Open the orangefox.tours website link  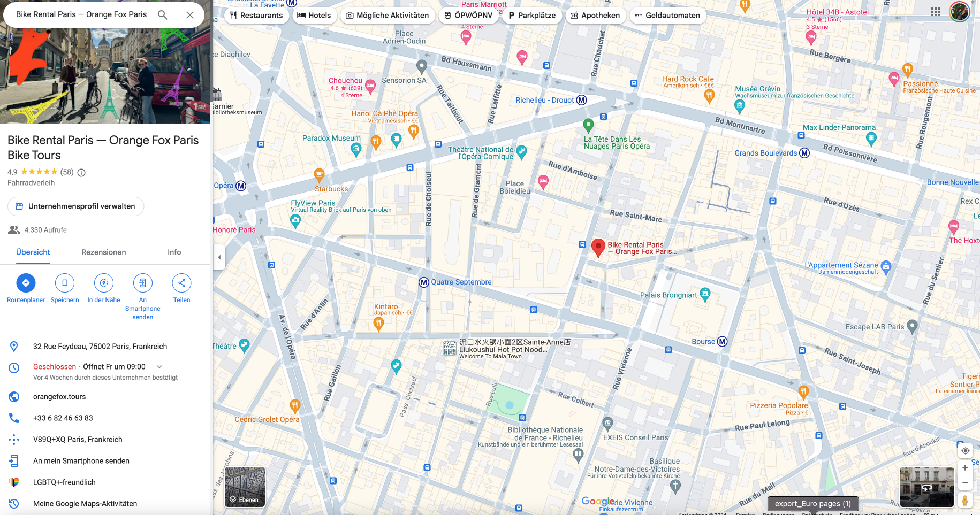tap(59, 397)
